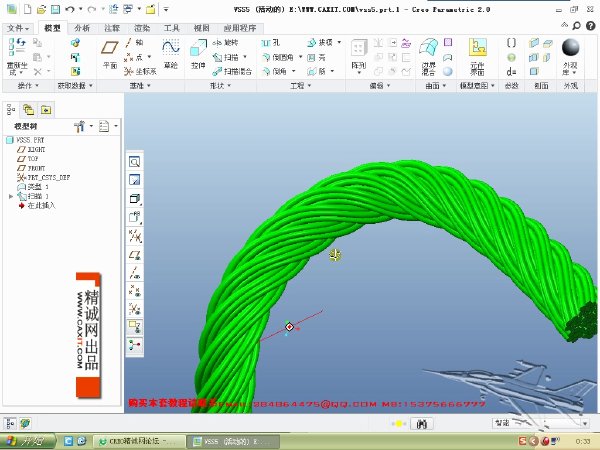This screenshot has width=600, height=450.
Task: Open the Component Interface (元件界面) tool
Action: coord(478,57)
